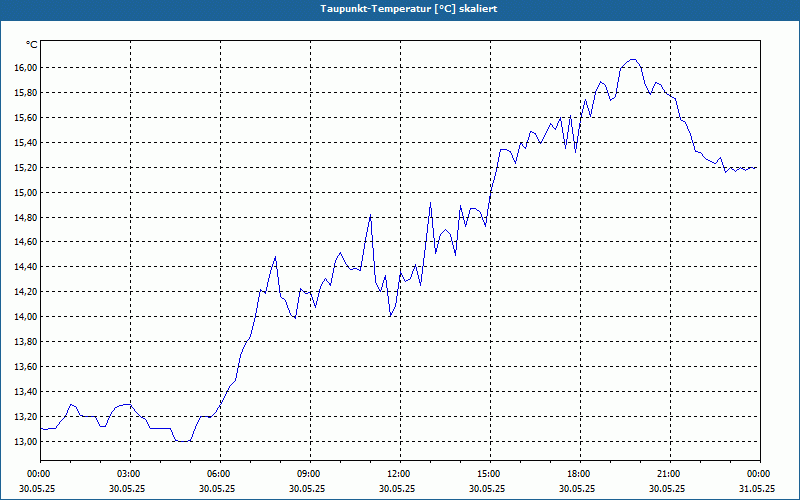Select the "30.05.25" date under 21:00

click(x=667, y=488)
